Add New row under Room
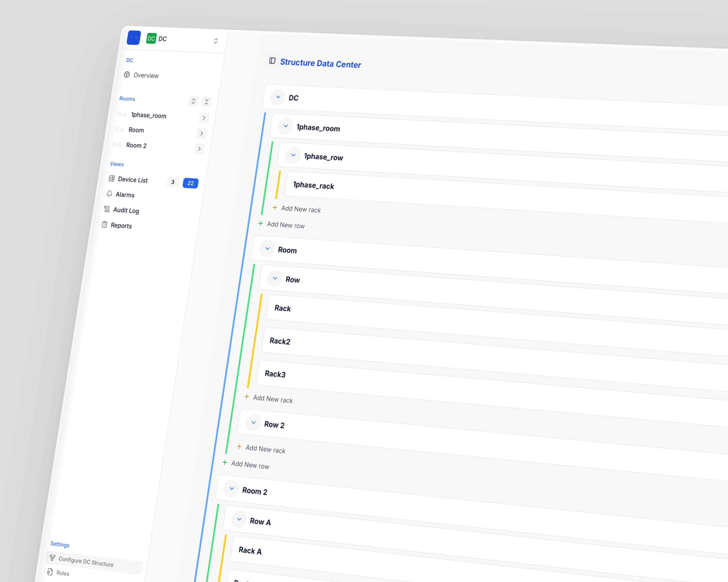The height and width of the screenshot is (582, 728). coord(246,465)
